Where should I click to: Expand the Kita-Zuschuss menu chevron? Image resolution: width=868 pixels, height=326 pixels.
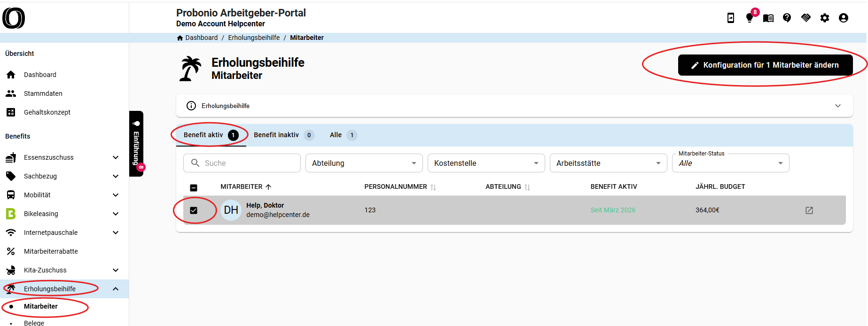[116, 270]
